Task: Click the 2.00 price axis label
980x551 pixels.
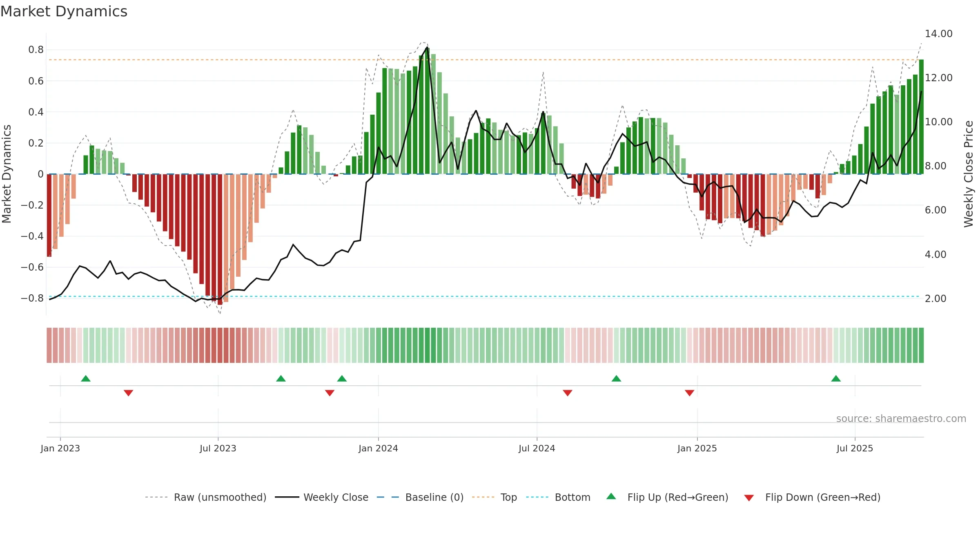Action: click(x=935, y=298)
